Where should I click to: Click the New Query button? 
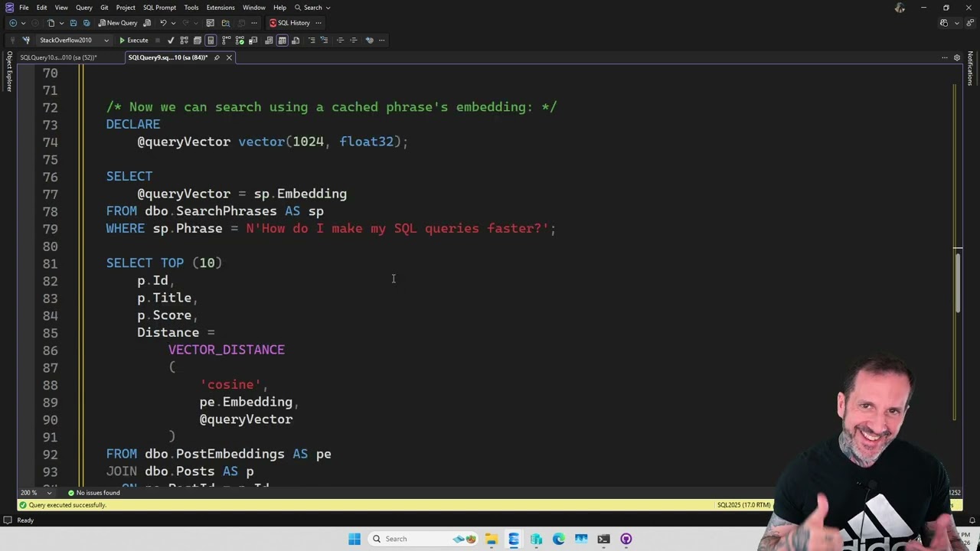point(118,23)
